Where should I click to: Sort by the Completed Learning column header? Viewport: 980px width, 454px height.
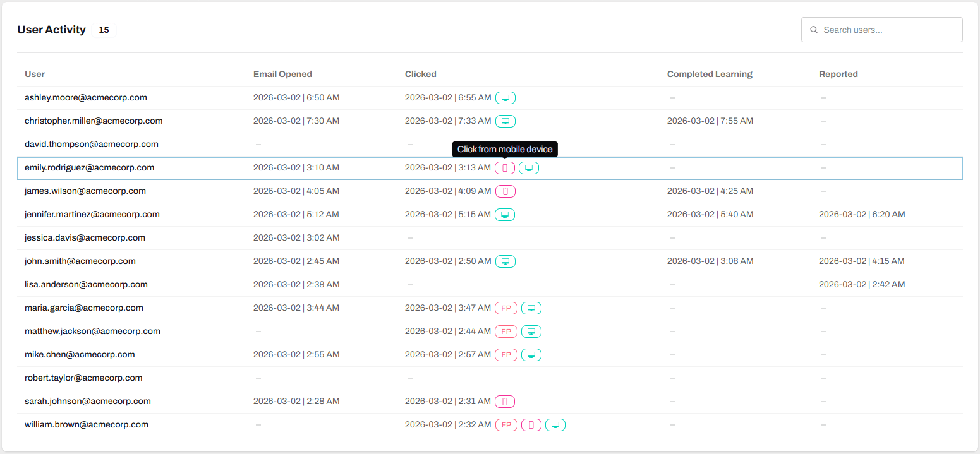[710, 74]
